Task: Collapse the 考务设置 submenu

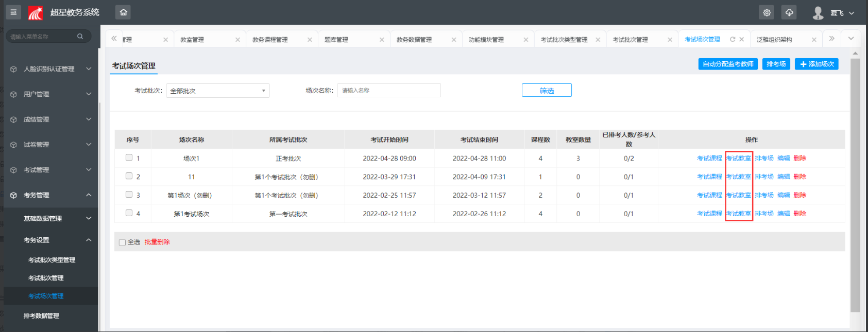Action: [50, 240]
